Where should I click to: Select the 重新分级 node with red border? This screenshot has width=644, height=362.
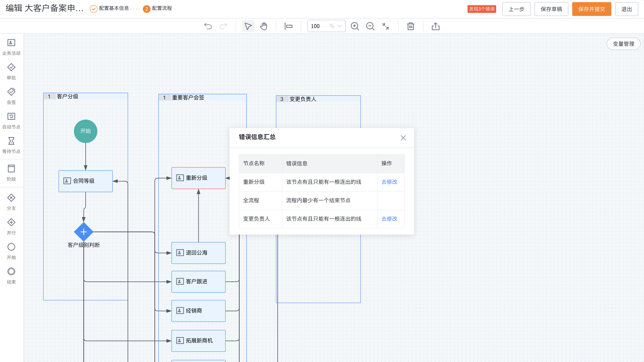click(x=199, y=178)
